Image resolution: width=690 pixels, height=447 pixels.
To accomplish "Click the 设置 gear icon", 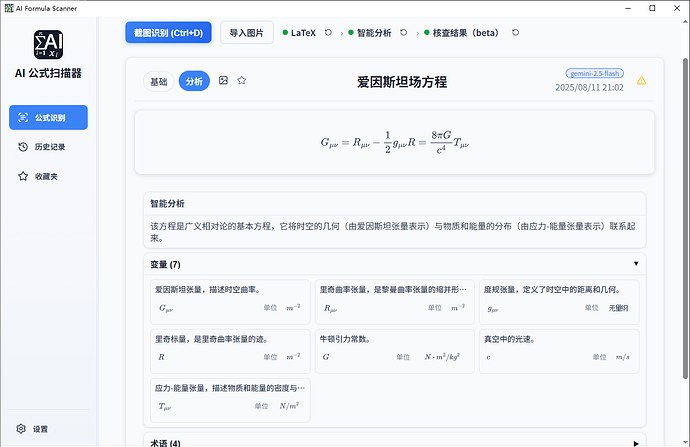I will 21,429.
